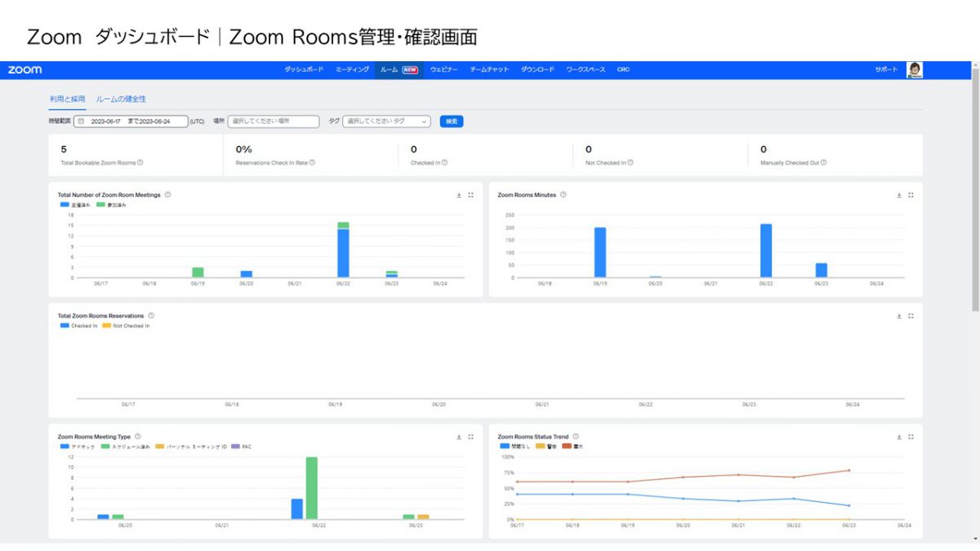The image size is (980, 551).
Task: Expand Zoom Rooms Minutes chart to fullscreen
Action: pos(911,195)
